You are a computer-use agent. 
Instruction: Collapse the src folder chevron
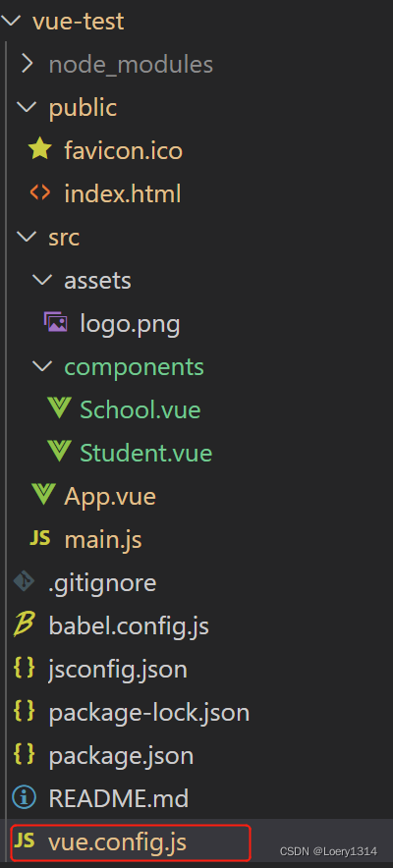point(26,237)
